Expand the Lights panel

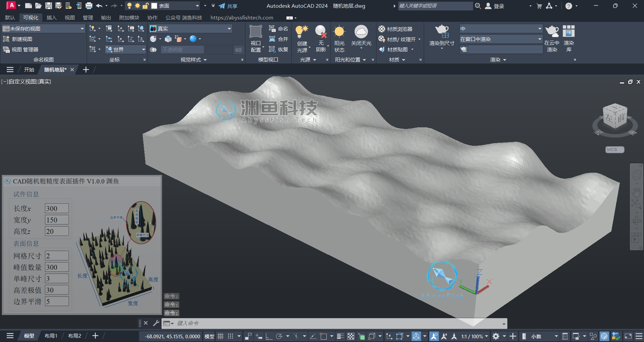(308, 60)
